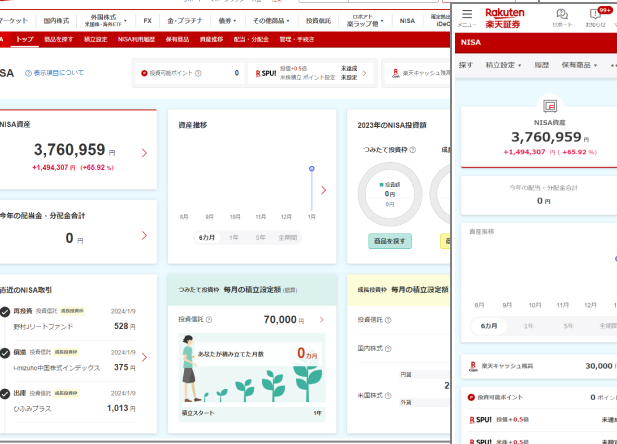Open 探す in mobile NISA navigation
617x444 pixels.
click(466, 65)
